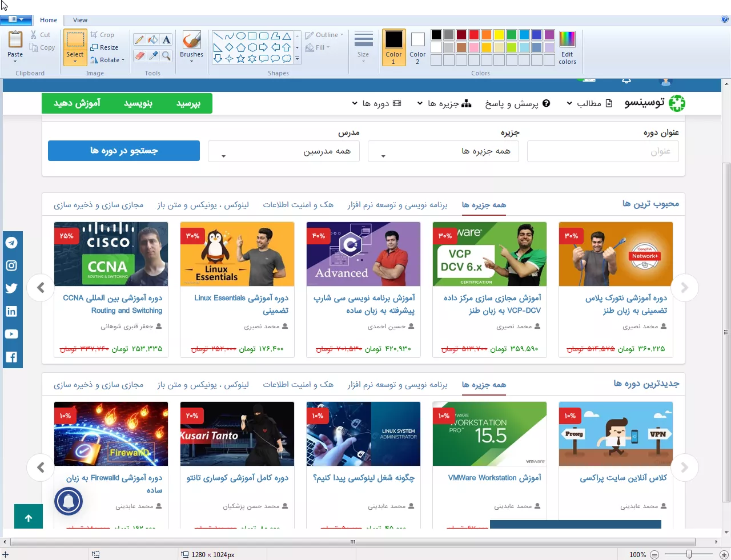The width and height of the screenshot is (731, 560).
Task: Click the zoom slider handle
Action: point(689,554)
